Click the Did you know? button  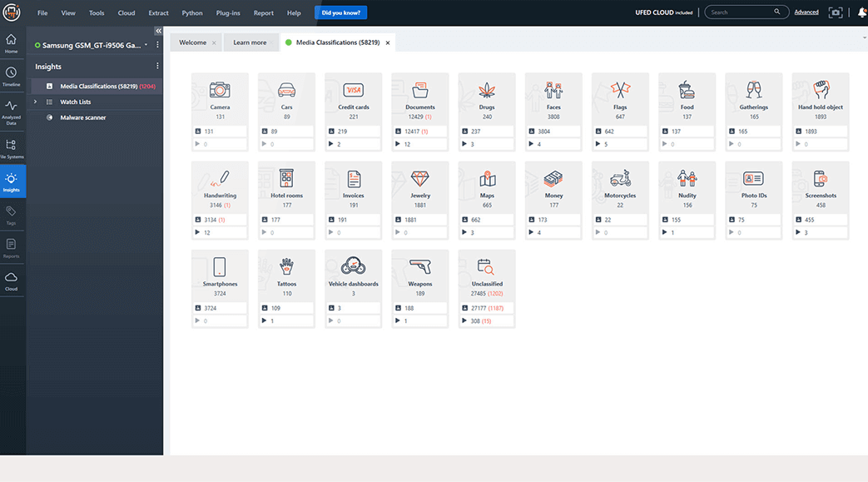pyautogui.click(x=341, y=12)
